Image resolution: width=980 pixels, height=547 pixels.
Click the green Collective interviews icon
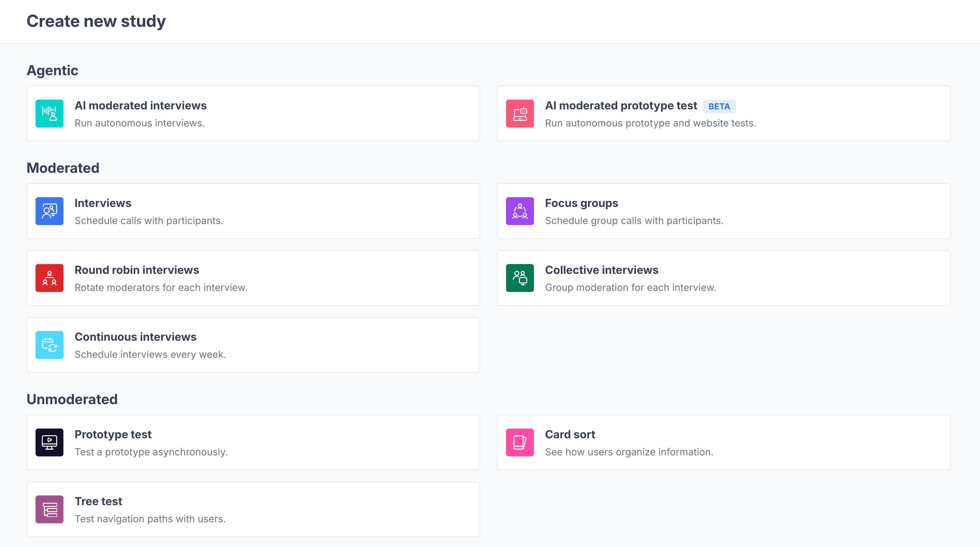point(520,278)
